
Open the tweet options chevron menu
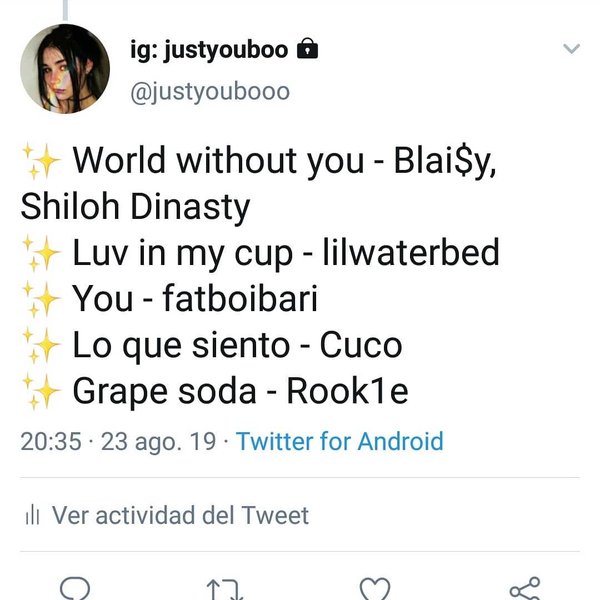[x=571, y=48]
